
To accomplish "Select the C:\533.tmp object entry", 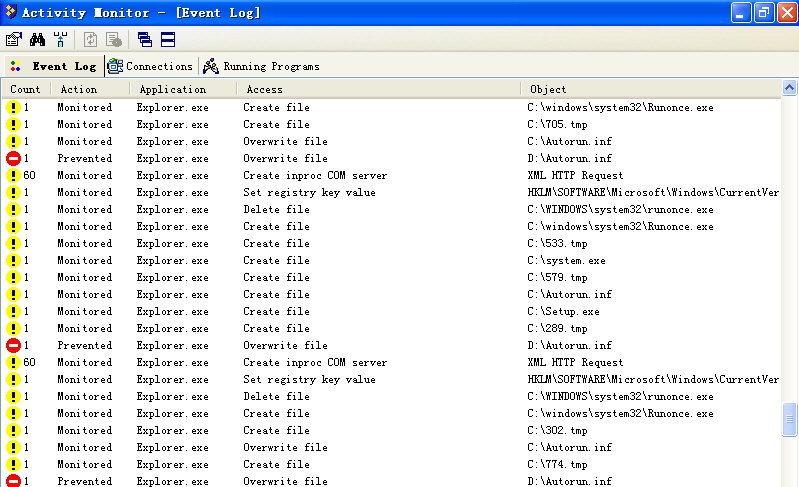I will tap(557, 244).
